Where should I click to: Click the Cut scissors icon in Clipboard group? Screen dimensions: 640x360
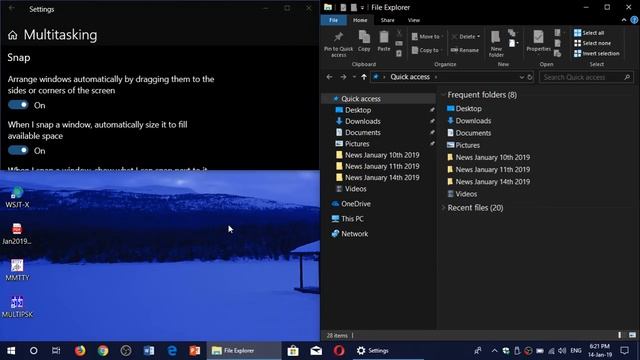[x=399, y=33]
